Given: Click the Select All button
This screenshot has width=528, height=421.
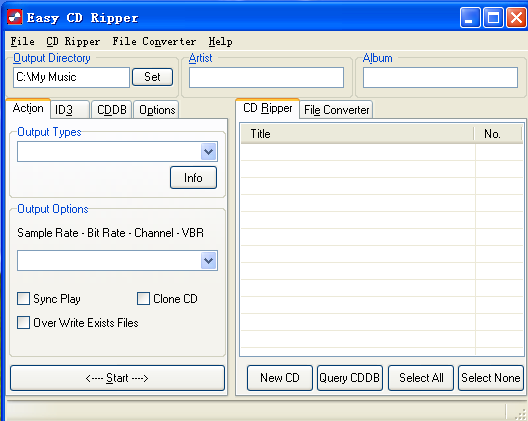Looking at the screenshot, I should pos(421,378).
